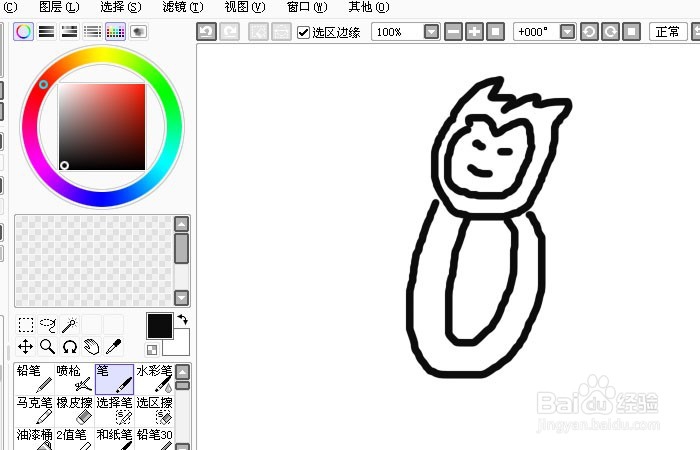Viewport: 700px width, 450px height.
Task: Open the 滤镜 (T) menu
Action: (x=183, y=7)
